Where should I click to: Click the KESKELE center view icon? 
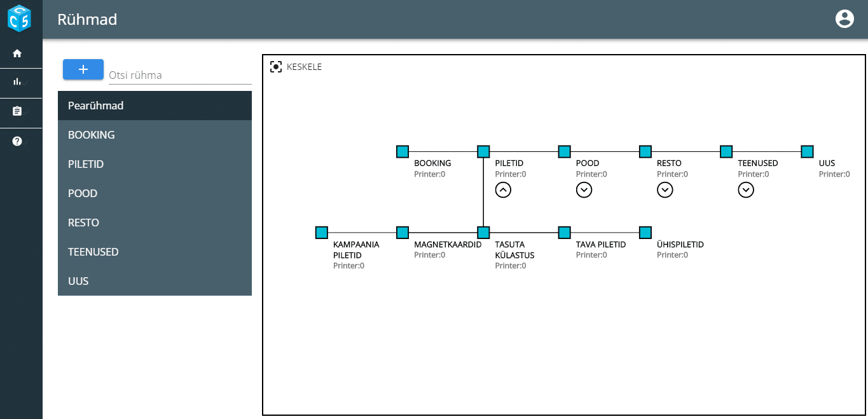click(276, 67)
